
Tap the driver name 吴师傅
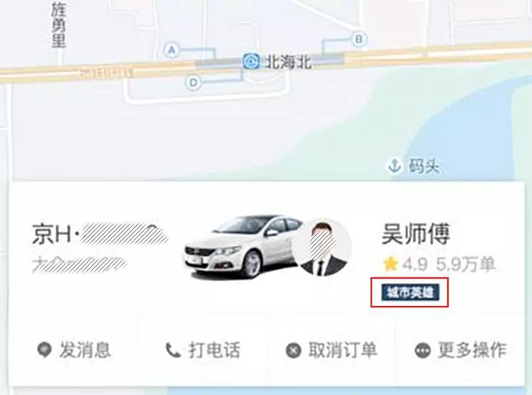pyautogui.click(x=415, y=234)
